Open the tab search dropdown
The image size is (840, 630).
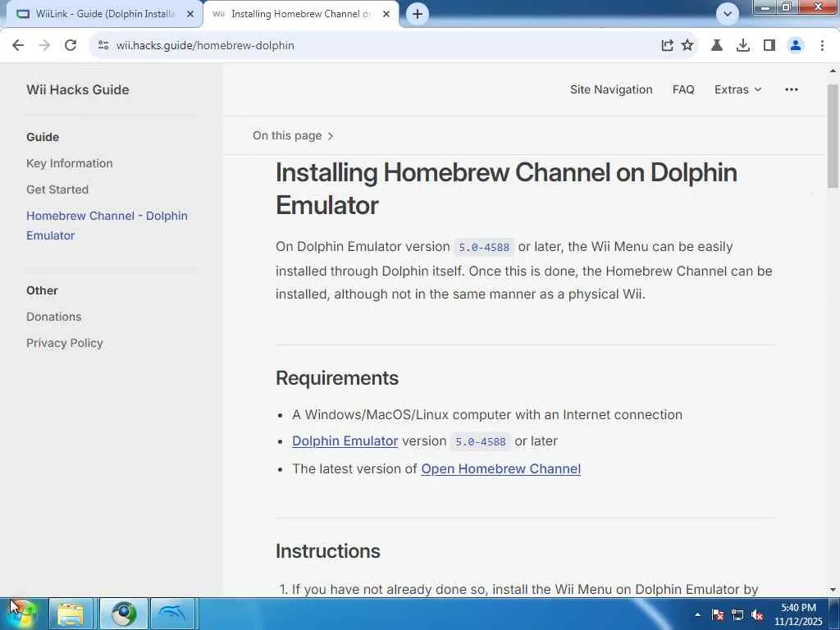point(727,14)
